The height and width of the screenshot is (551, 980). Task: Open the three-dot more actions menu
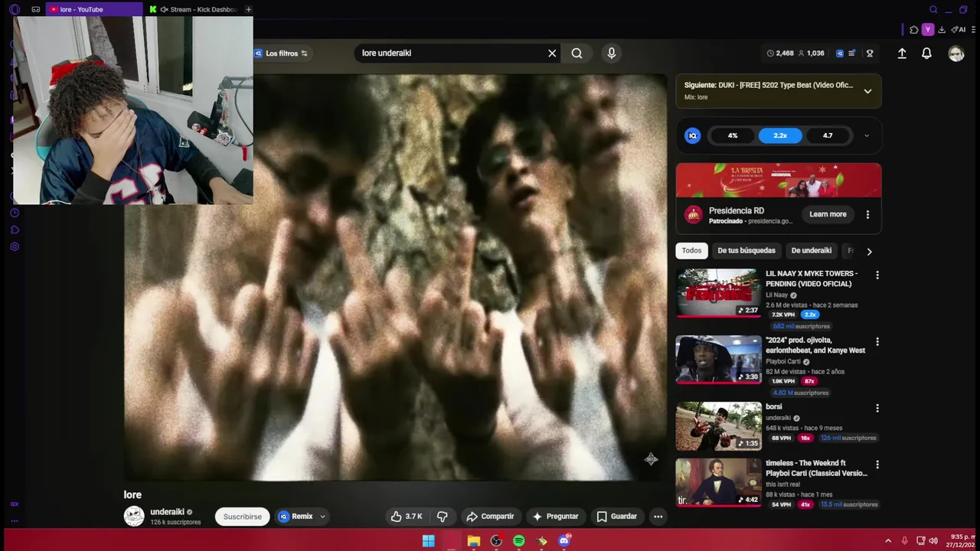(658, 517)
